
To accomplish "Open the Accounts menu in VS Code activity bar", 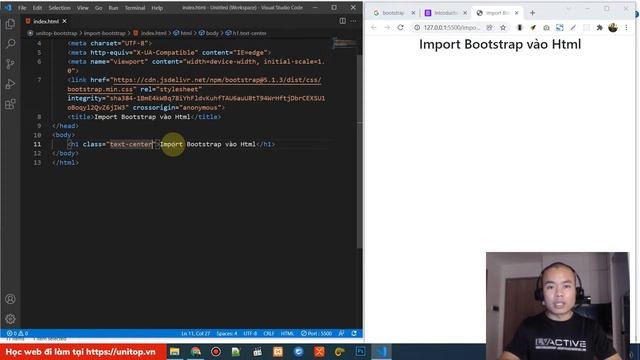I will [x=10, y=299].
